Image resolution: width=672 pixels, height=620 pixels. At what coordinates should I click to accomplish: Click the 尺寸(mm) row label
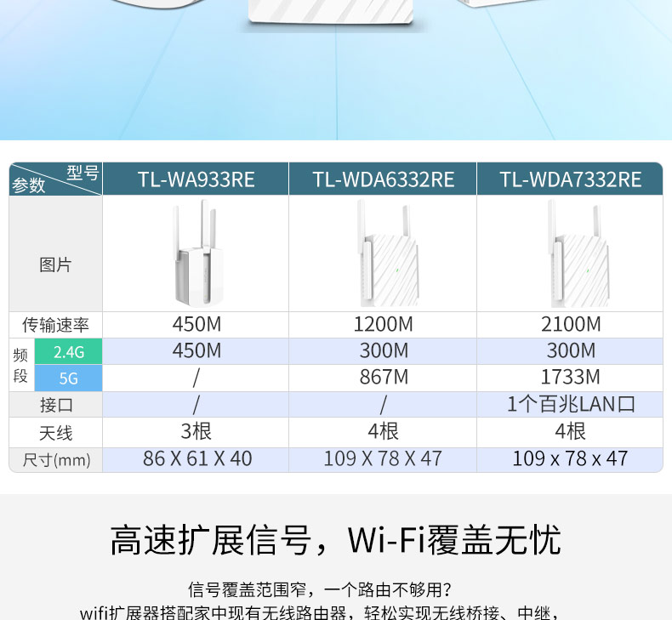coord(57,460)
